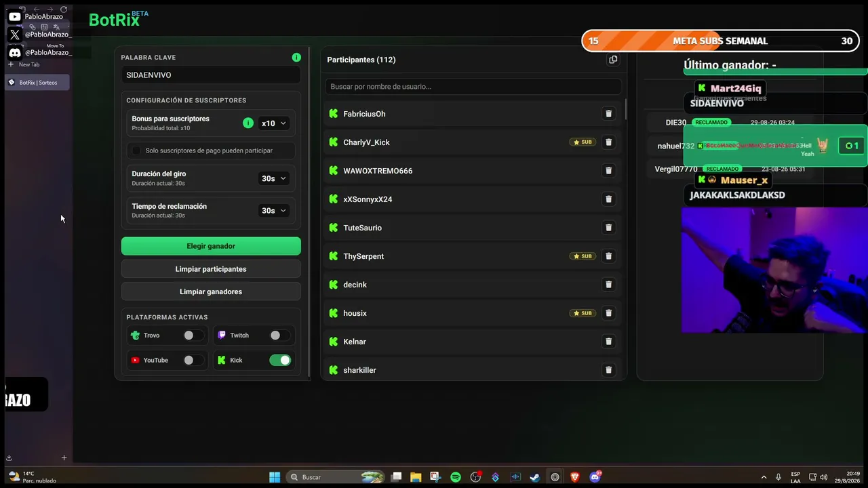Select the CharlyV_Kick participant name

point(366,142)
